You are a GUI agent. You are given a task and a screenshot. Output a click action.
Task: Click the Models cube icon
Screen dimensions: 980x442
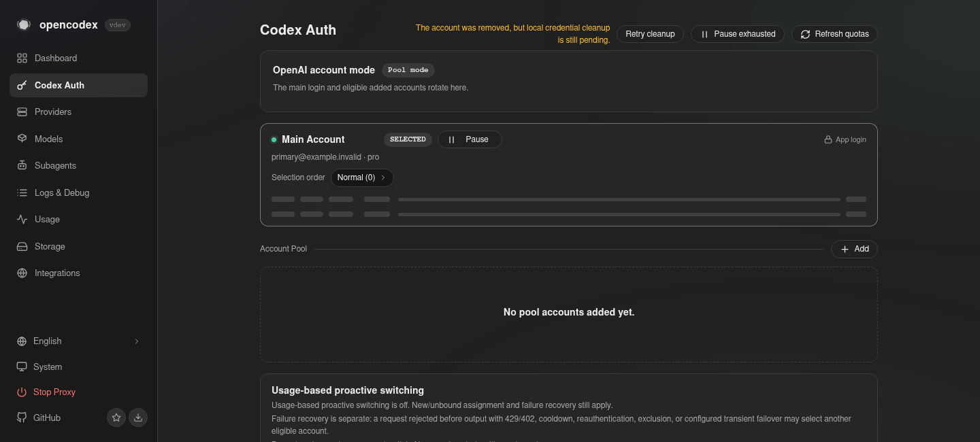[x=22, y=139]
